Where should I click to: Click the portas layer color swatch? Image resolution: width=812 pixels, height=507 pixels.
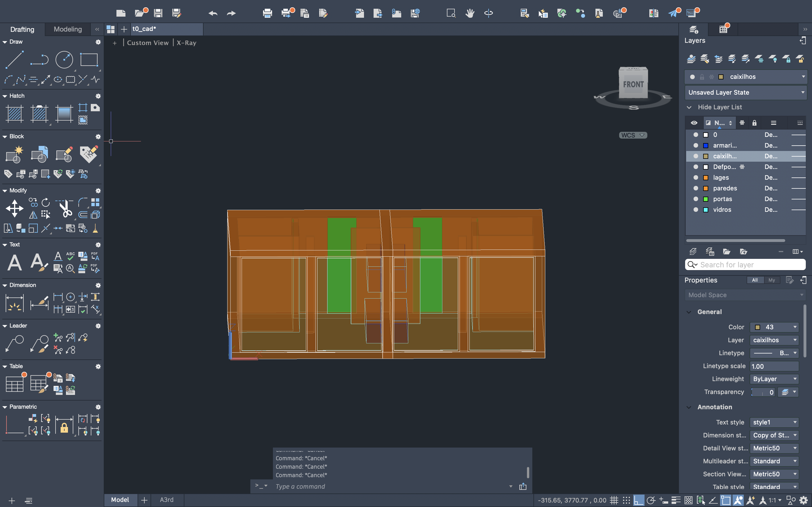(x=706, y=199)
